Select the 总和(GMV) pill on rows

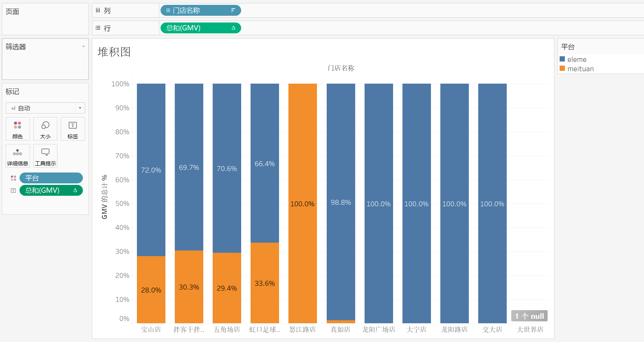[x=201, y=28]
